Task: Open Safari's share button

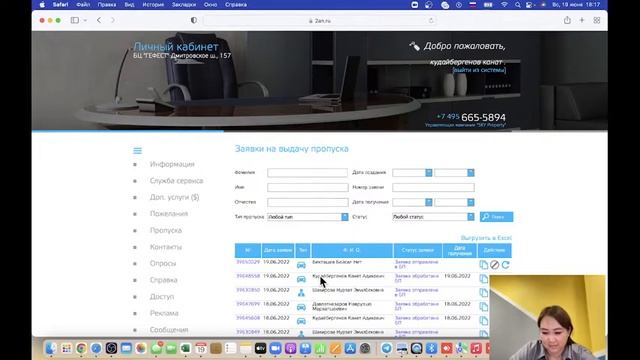Action: pos(567,20)
